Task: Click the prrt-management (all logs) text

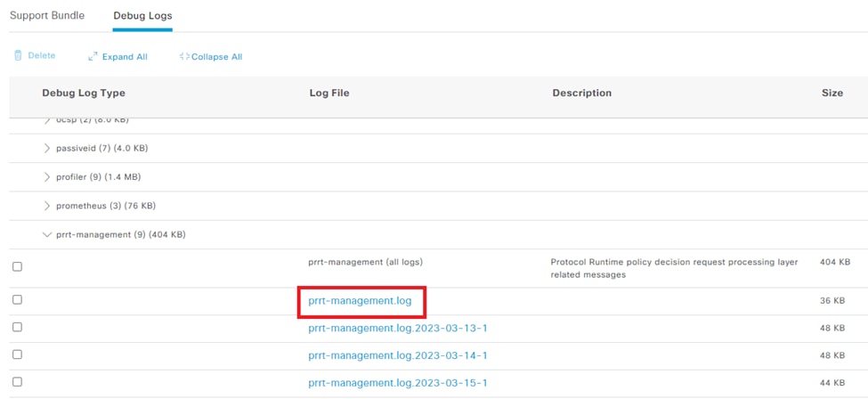Action: [365, 262]
